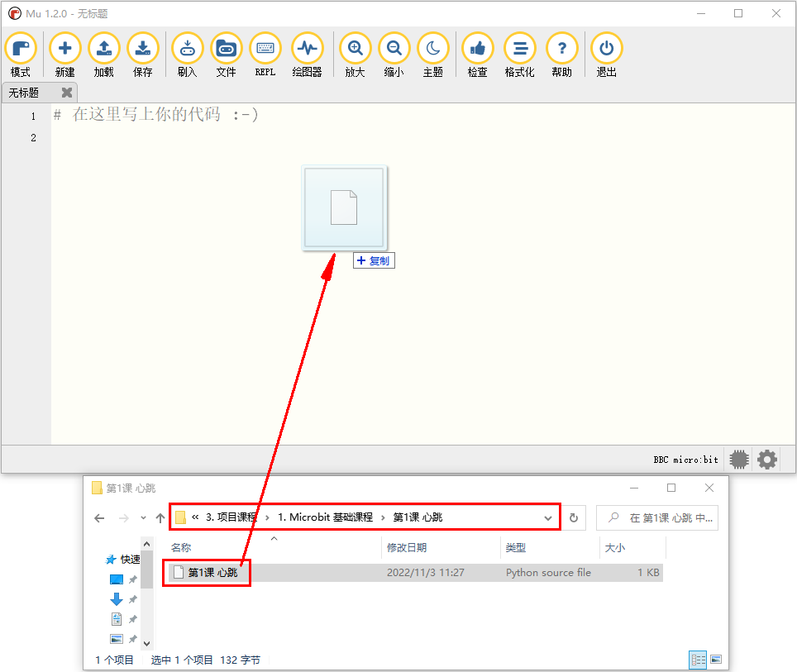Click the search box 在 第1课 心跳 中

pyautogui.click(x=657, y=518)
